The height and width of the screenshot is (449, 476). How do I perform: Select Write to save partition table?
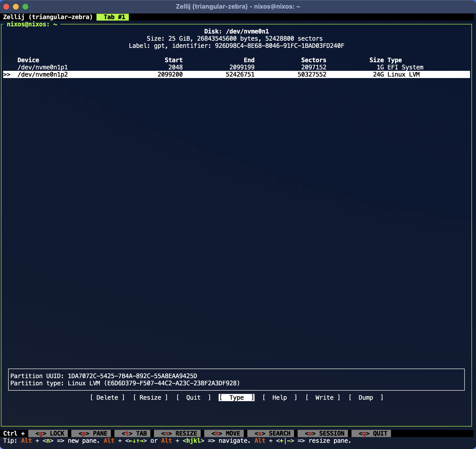[x=323, y=398]
